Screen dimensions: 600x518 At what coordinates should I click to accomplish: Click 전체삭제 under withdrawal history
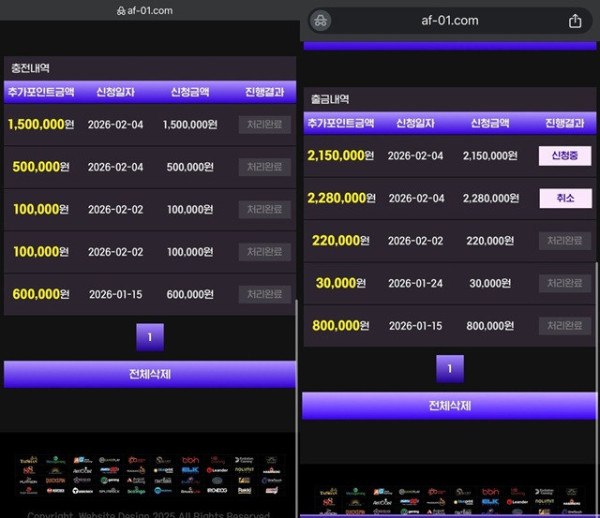pyautogui.click(x=449, y=406)
